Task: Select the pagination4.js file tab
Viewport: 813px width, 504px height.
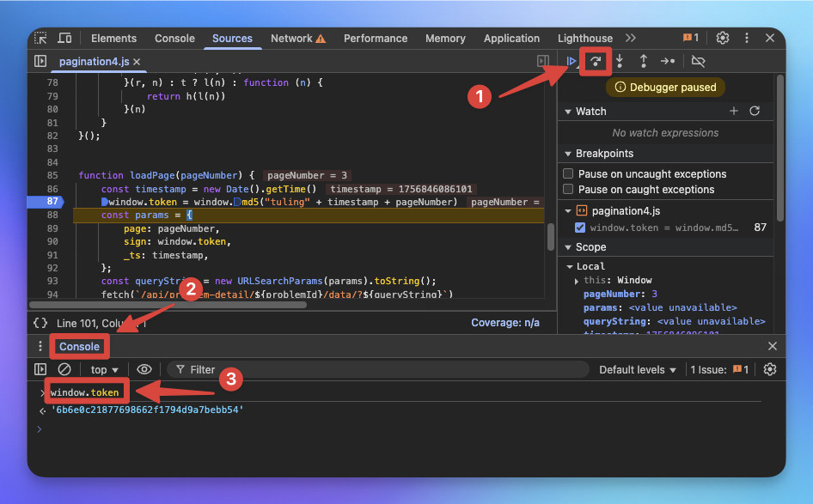Action: coord(94,62)
